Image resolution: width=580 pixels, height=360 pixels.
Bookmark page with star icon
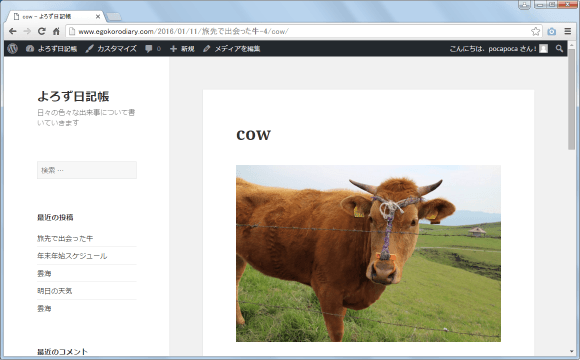tap(535, 31)
